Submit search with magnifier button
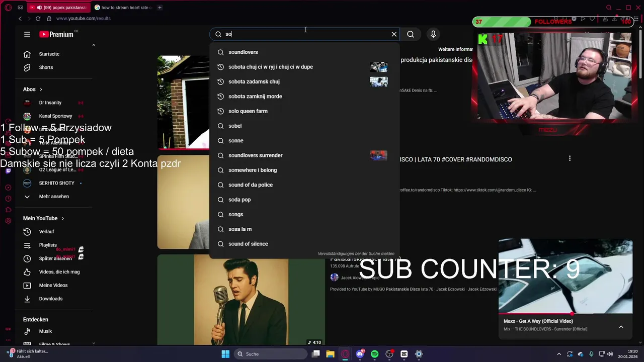Image resolution: width=644 pixels, height=362 pixels. pos(411,34)
